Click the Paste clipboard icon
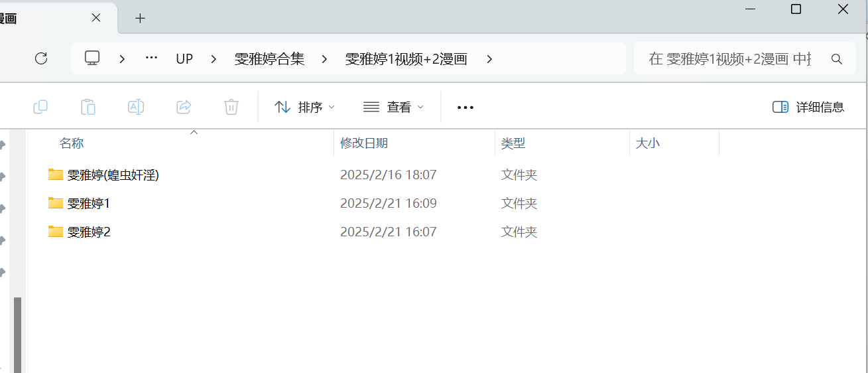 (88, 107)
